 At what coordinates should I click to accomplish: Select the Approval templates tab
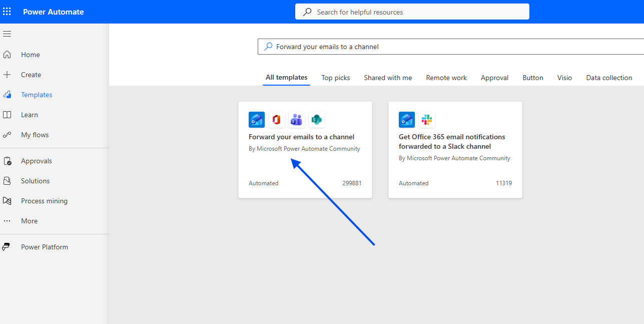494,78
